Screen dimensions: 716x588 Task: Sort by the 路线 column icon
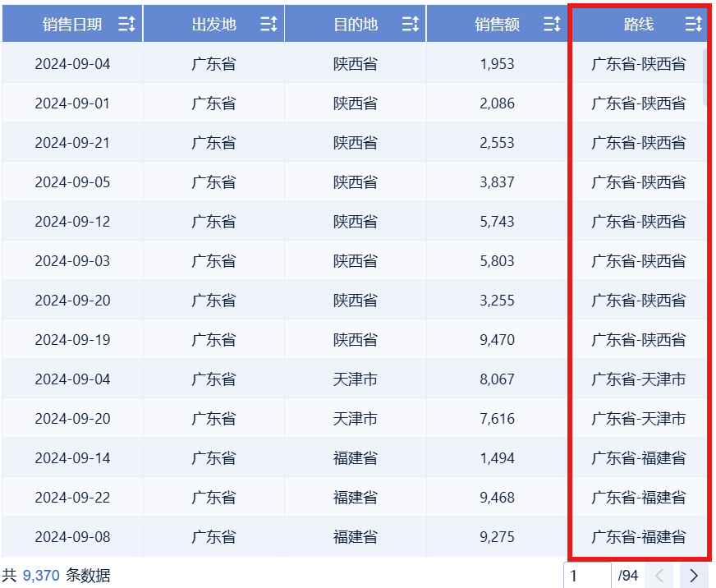pyautogui.click(x=693, y=24)
